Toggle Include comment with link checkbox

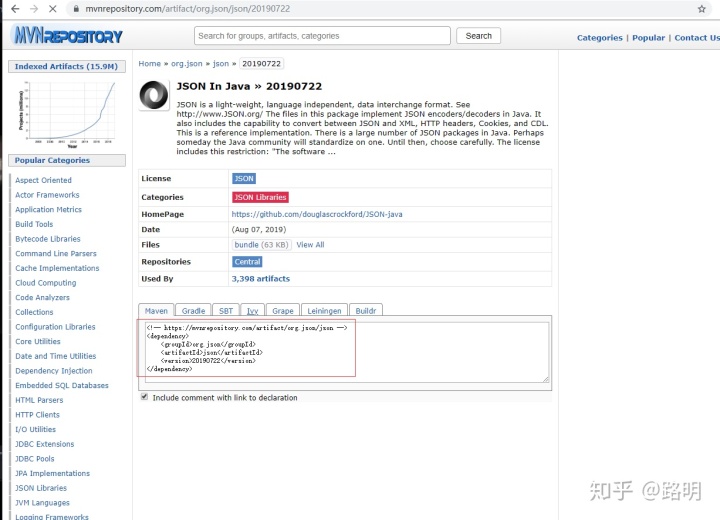click(144, 397)
